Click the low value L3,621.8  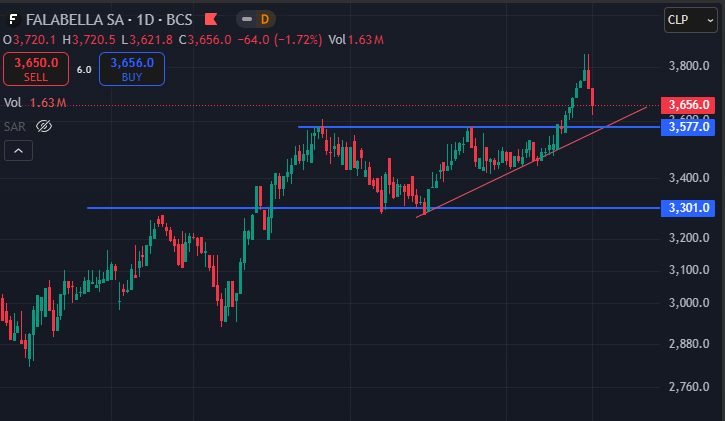[x=147, y=40]
